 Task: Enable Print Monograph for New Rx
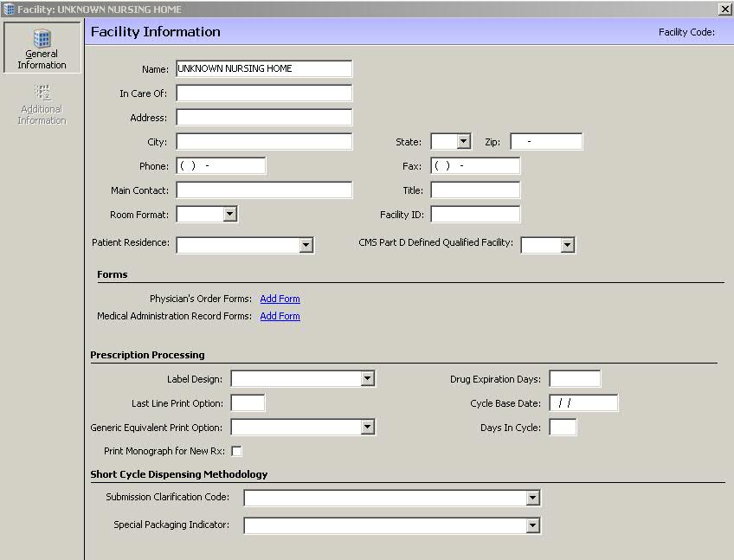237,451
